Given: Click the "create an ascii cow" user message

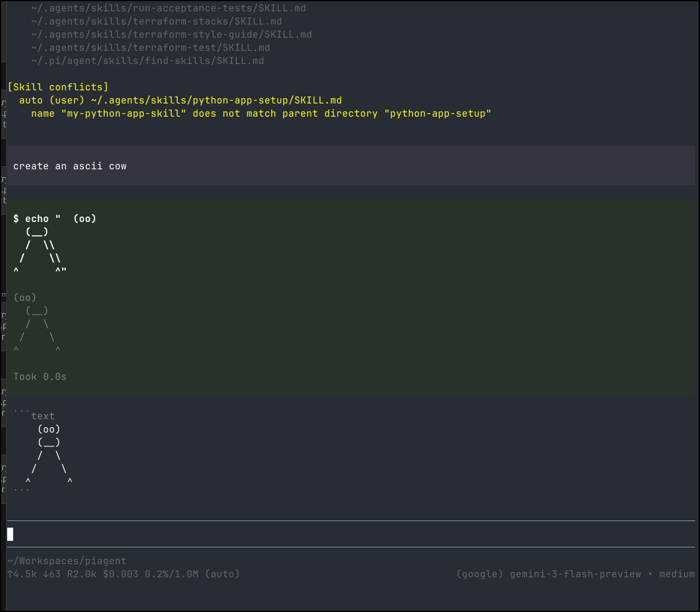Looking at the screenshot, I should click(70, 166).
